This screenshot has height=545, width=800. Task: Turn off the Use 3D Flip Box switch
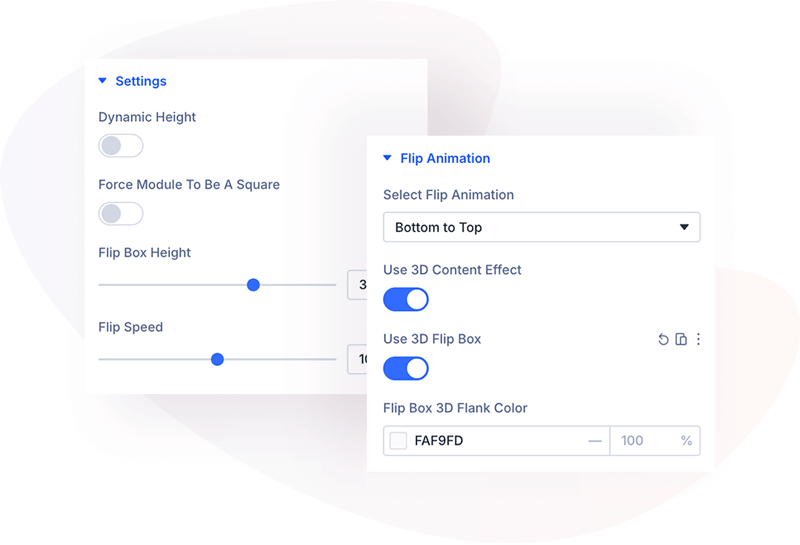click(x=406, y=368)
